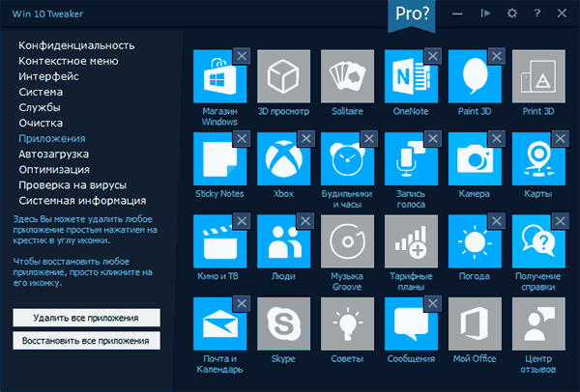Restore Музыка Groove by its tile
Image resolution: width=580 pixels, height=392 pixels.
click(x=347, y=241)
